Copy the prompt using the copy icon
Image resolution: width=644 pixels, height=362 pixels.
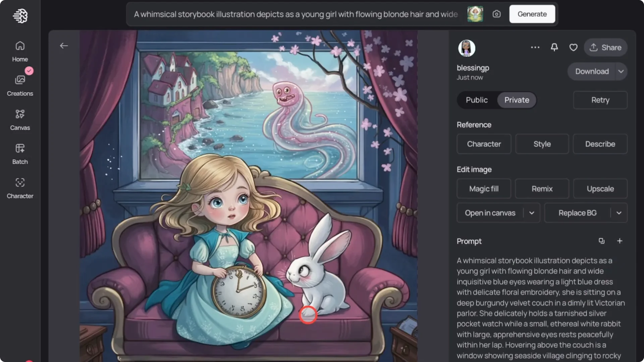(601, 241)
